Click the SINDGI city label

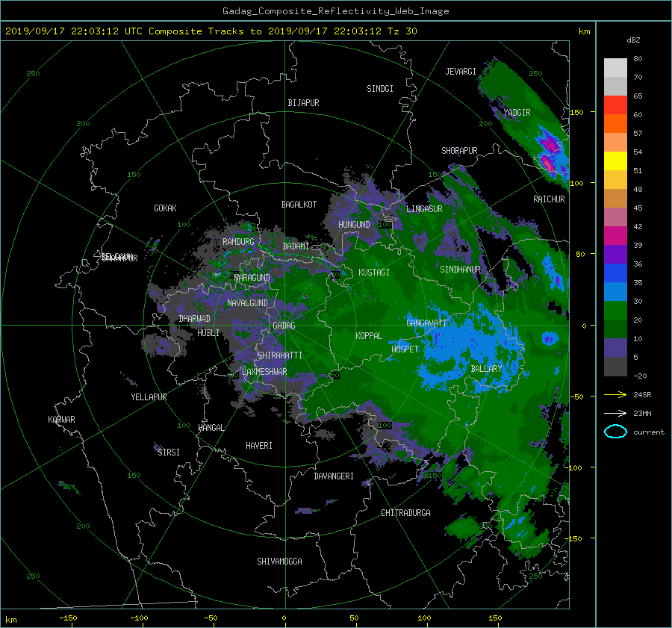(380, 89)
